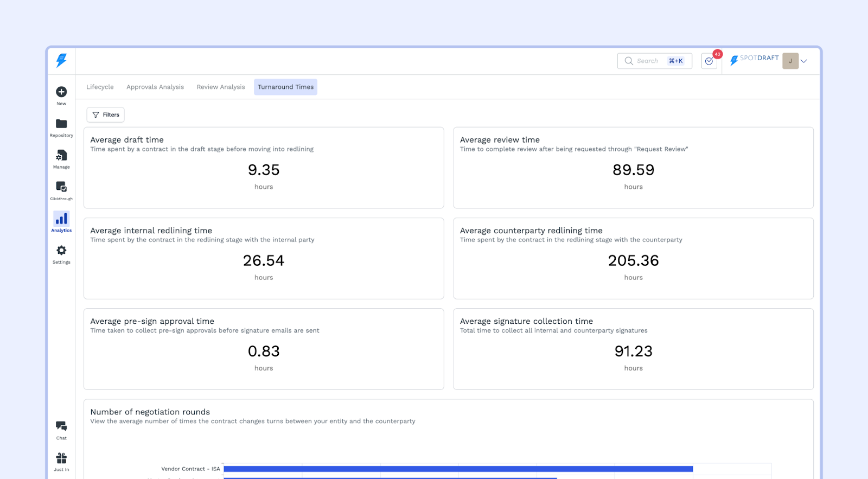The image size is (868, 479).
Task: Click inside the Search field
Action: click(649, 61)
